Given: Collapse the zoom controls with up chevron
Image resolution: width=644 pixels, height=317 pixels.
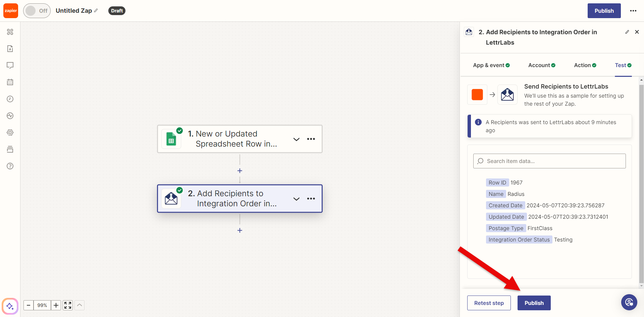Looking at the screenshot, I should [x=79, y=305].
